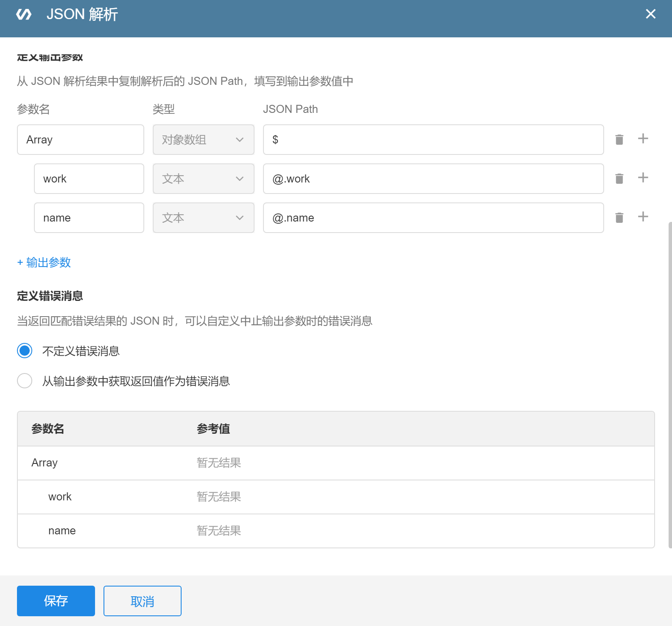The image size is (672, 626).
Task: Select 从输出参数中获取返回值作为错误消息 option
Action: 25,381
